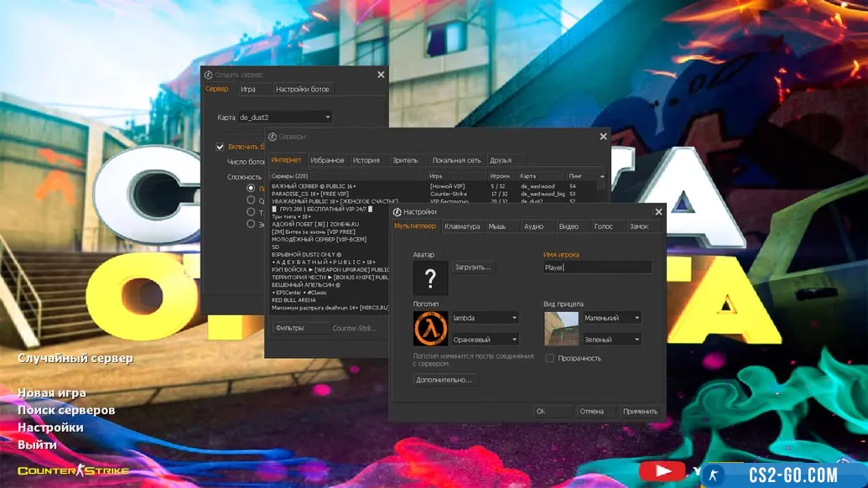
Task: Click the YouTube icon in the bottom corner
Action: [x=663, y=472]
